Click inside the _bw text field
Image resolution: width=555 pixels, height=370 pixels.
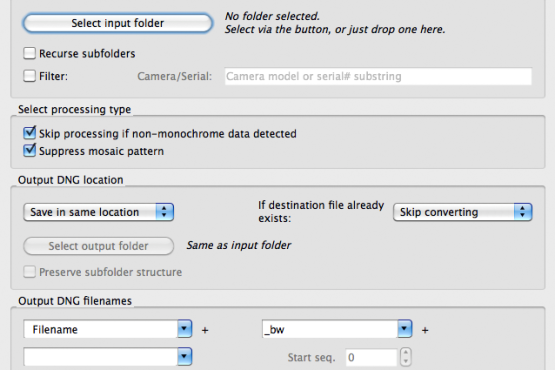330,329
